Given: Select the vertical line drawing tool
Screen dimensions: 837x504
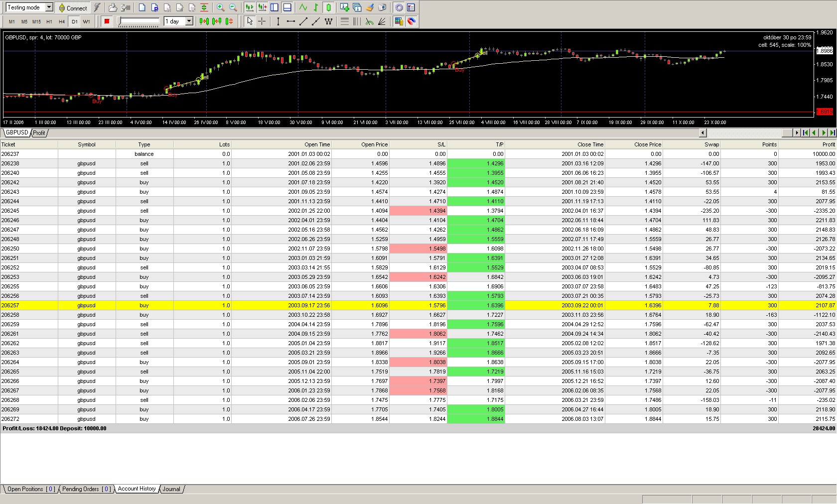Looking at the screenshot, I should [x=278, y=21].
